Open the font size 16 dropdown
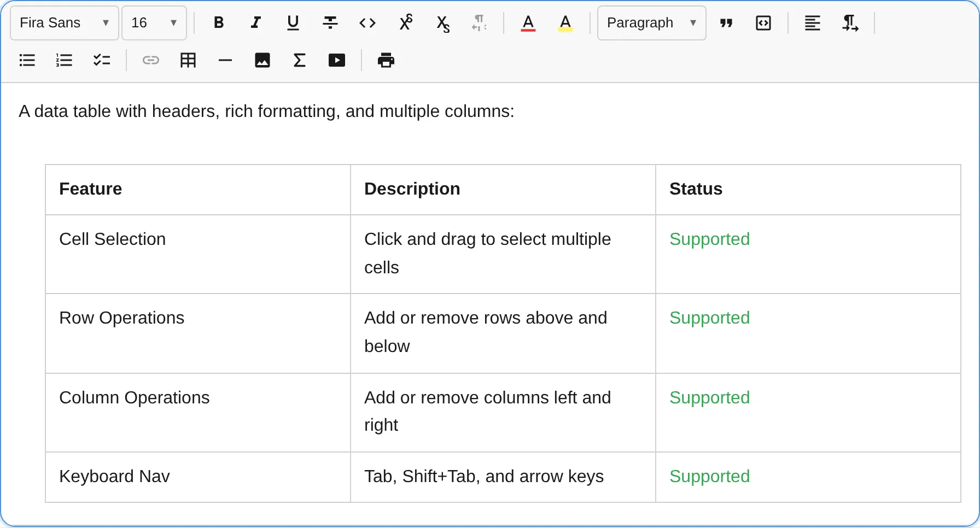The width and height of the screenshot is (980, 528). (x=154, y=23)
